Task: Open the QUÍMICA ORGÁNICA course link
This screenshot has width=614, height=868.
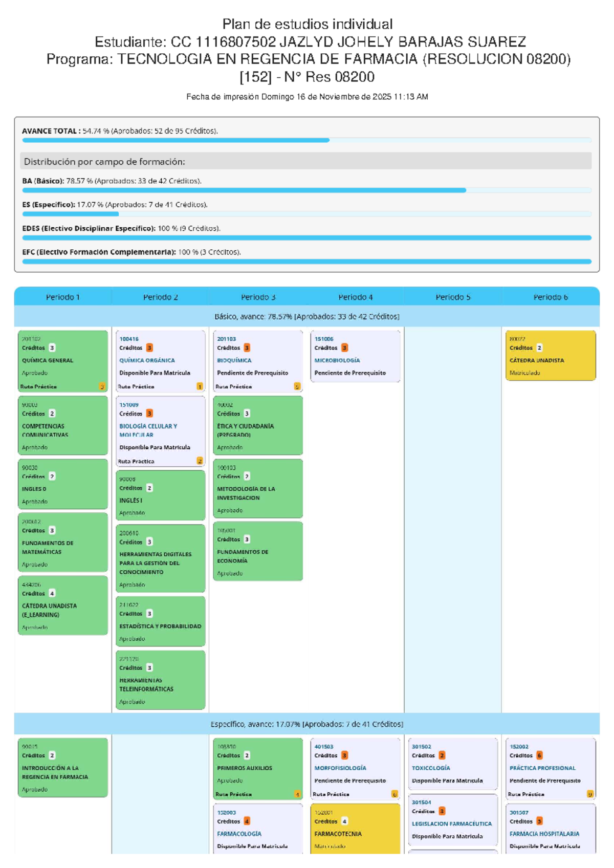Action: pos(147,360)
